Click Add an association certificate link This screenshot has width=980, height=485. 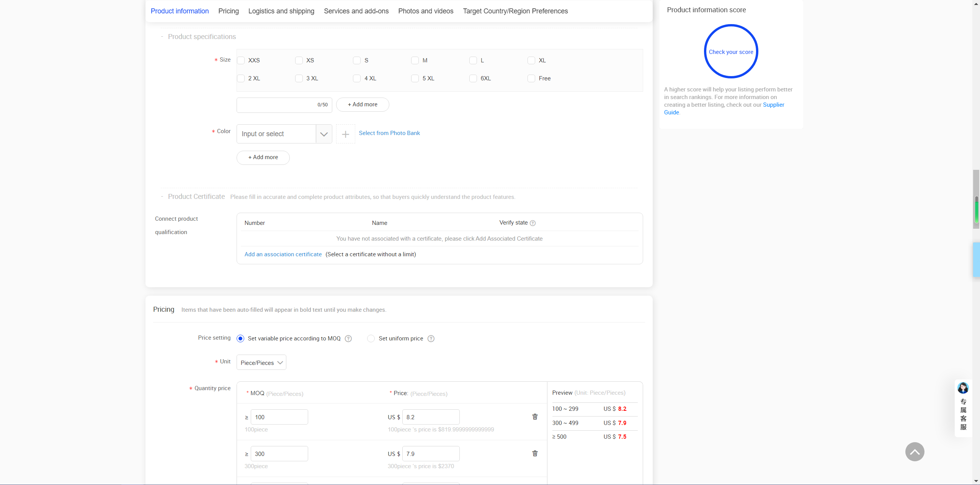click(283, 254)
